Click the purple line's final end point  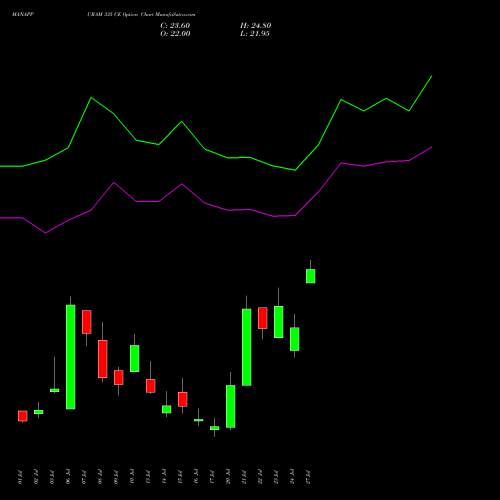point(432,147)
